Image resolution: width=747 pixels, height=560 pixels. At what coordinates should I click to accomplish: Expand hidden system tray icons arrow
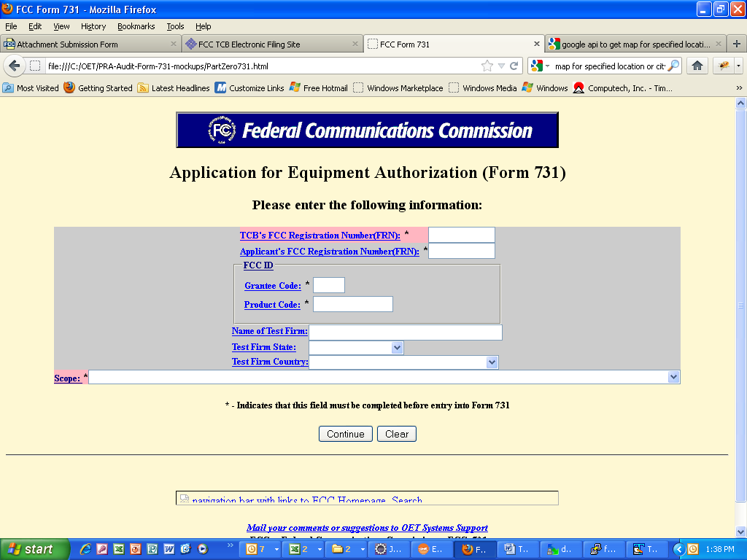(680, 549)
